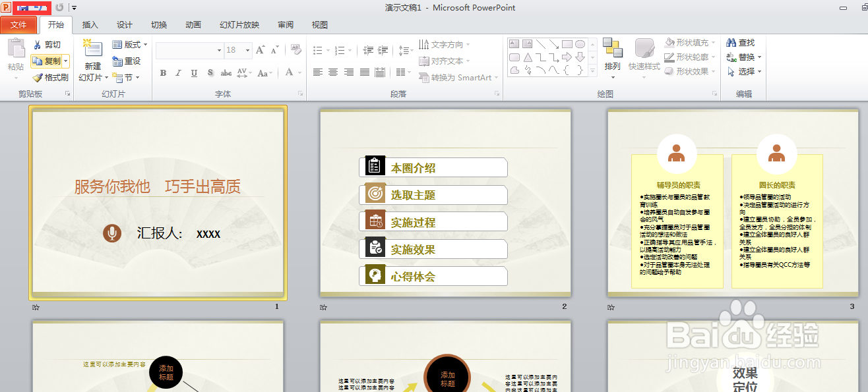
Task: Click the redo/repeat arrow in the Quick Access Toolbar
Action: (x=59, y=7)
